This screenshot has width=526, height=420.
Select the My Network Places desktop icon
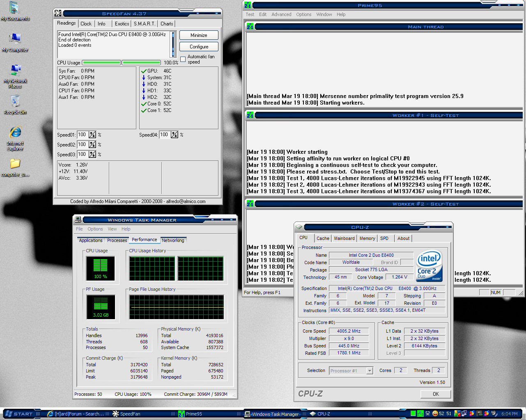[x=15, y=76]
